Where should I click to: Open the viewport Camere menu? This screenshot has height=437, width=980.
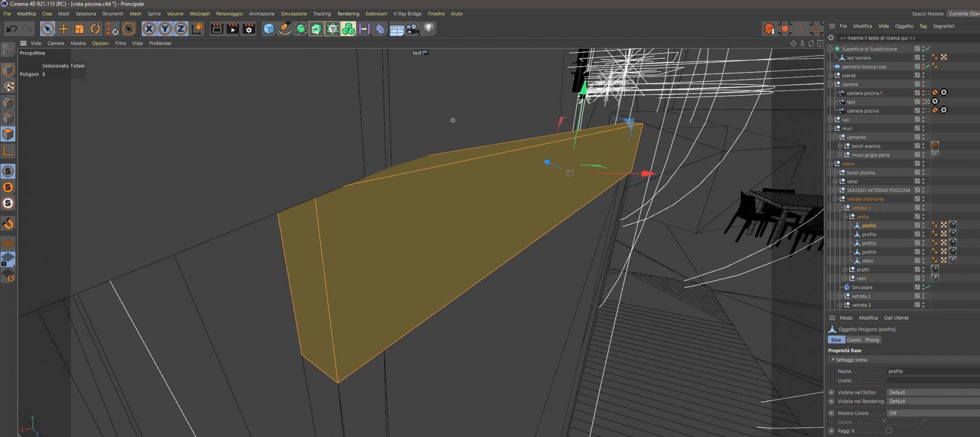click(x=56, y=43)
